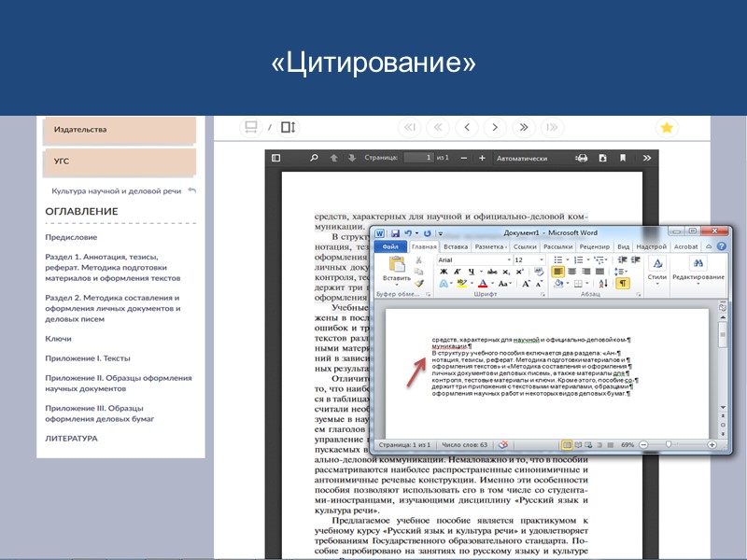Open line spacing dropdown

coord(621,272)
